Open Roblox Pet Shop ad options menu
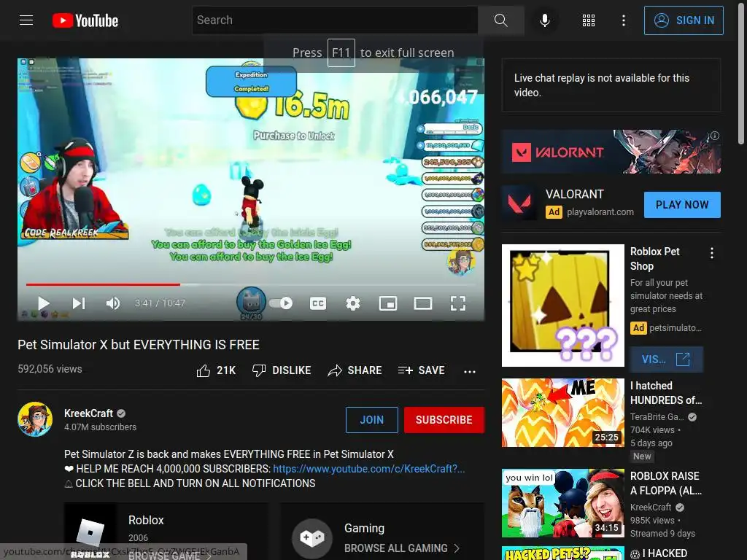Image resolution: width=747 pixels, height=560 pixels. click(712, 253)
